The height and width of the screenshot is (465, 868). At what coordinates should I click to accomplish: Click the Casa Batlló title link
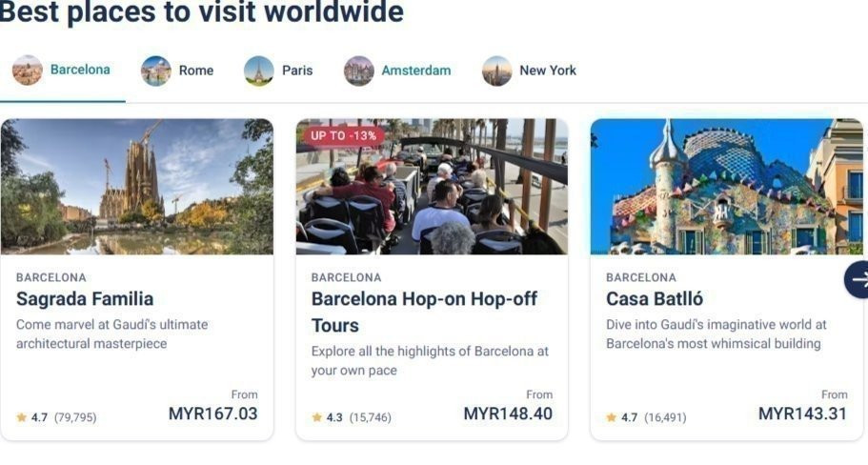click(x=655, y=299)
